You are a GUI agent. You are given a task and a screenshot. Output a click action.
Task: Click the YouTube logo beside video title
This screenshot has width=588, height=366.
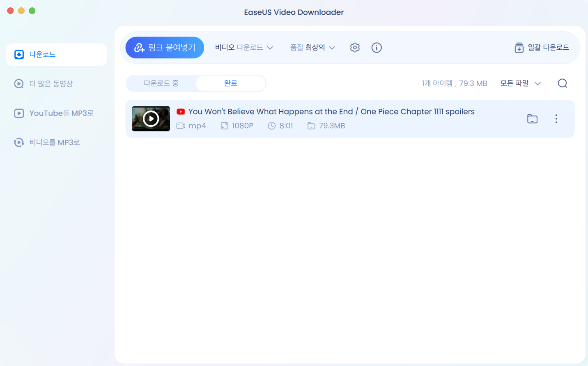[181, 112]
